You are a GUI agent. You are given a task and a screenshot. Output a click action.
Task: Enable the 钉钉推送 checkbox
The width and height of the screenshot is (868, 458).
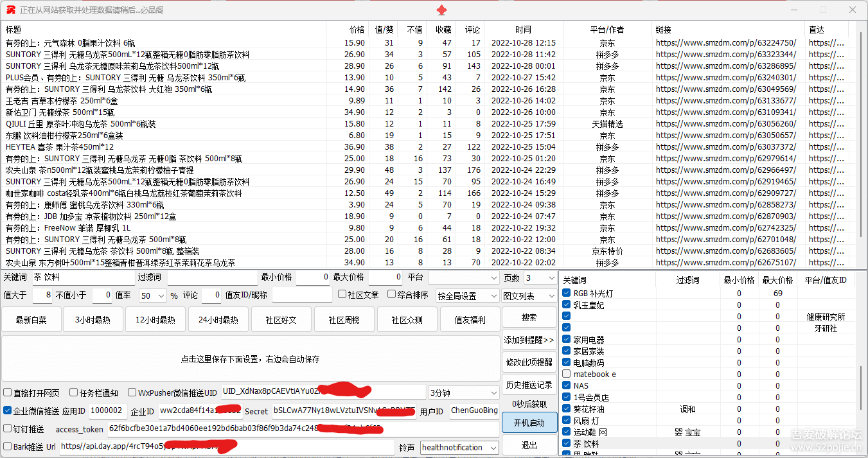[8, 428]
